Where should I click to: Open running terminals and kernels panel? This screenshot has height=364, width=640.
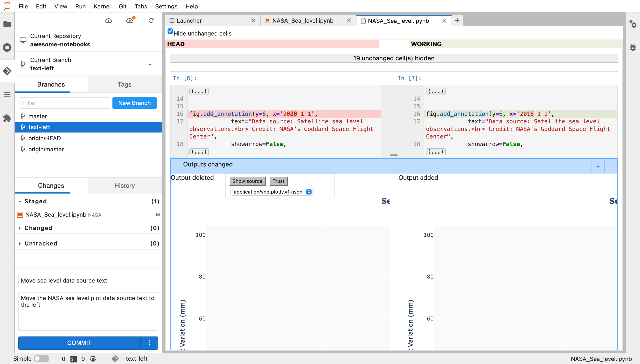coord(7,47)
